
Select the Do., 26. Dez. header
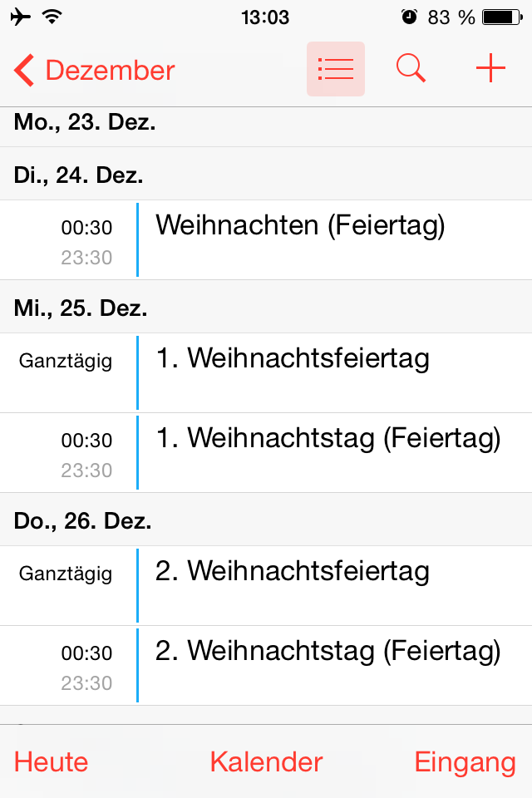[266, 519]
